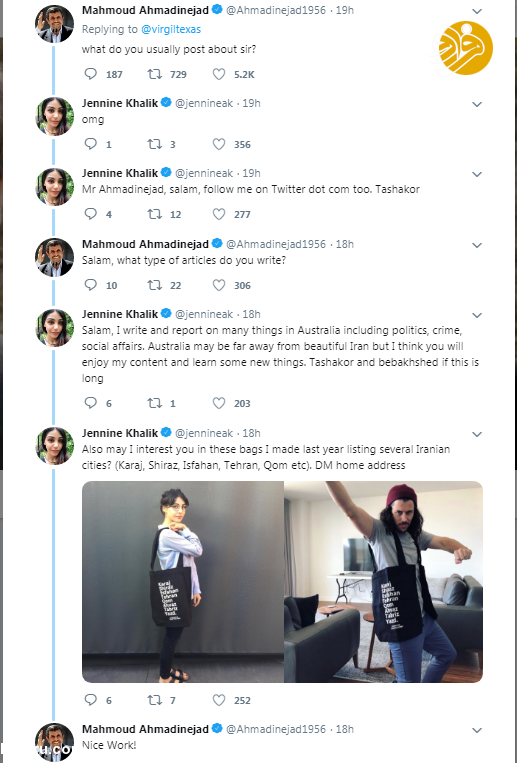Screen dimensions: 517x763
Task: View the photo of the man in the red beanie
Action: point(384,582)
